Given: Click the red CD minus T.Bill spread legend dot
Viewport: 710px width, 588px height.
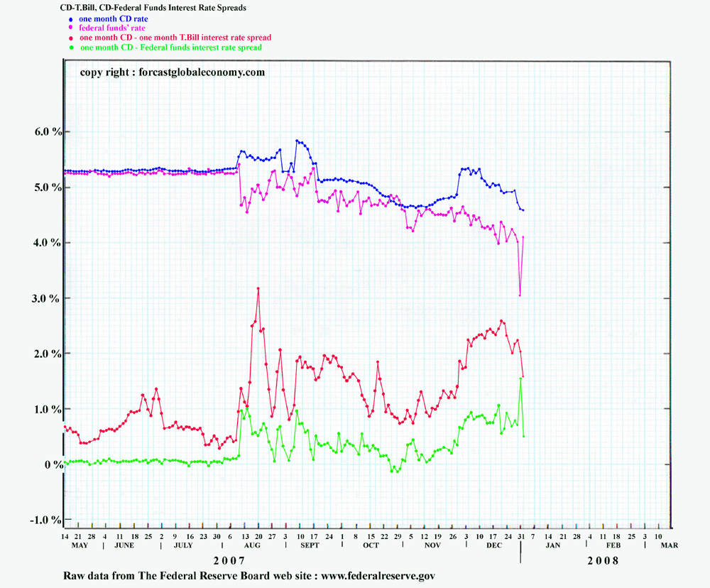Looking at the screenshot, I should click(72, 38).
